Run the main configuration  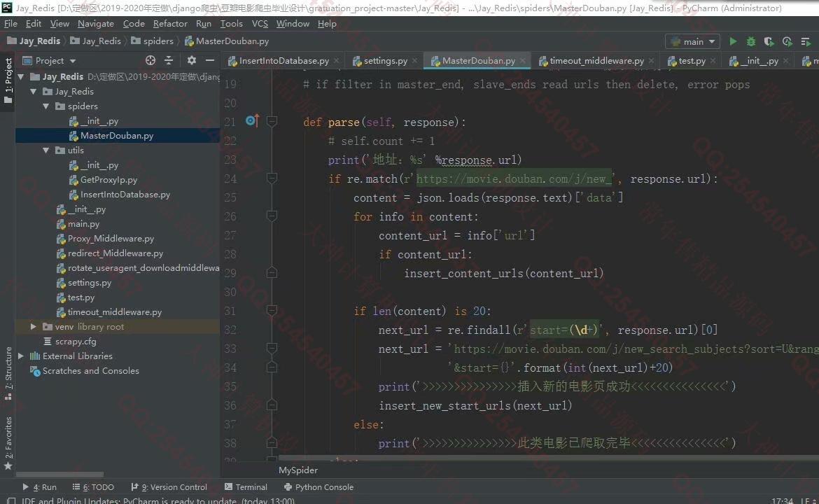click(734, 41)
